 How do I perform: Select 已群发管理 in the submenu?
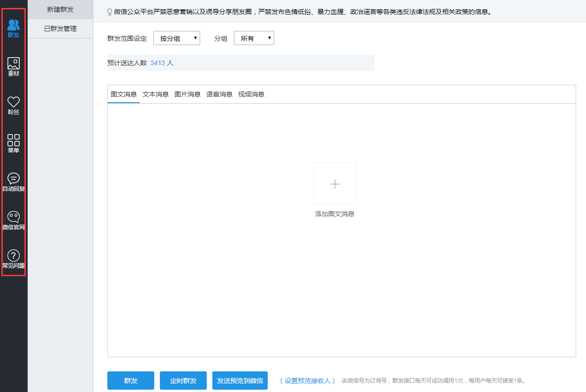pyautogui.click(x=60, y=29)
